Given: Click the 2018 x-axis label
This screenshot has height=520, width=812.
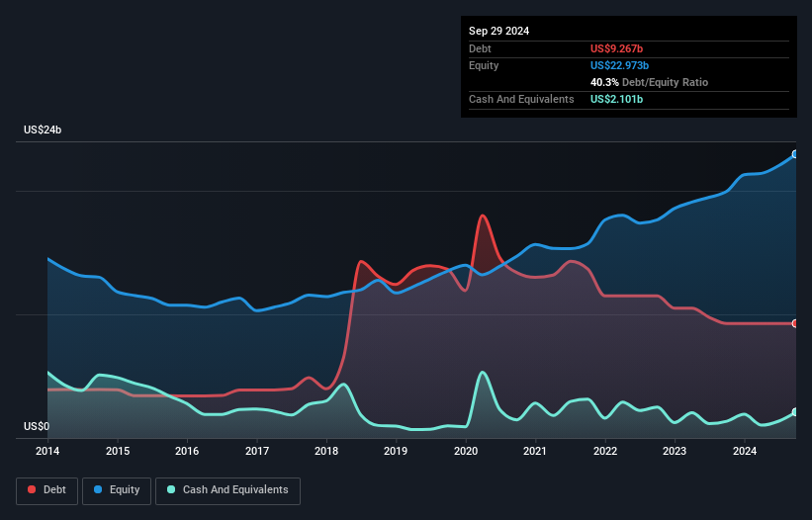Looking at the screenshot, I should [x=326, y=451].
